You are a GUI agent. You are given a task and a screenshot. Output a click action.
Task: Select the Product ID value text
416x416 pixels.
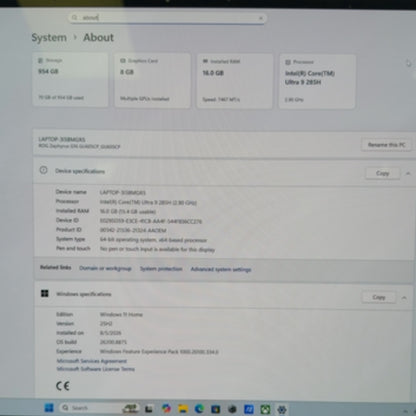[x=133, y=230]
